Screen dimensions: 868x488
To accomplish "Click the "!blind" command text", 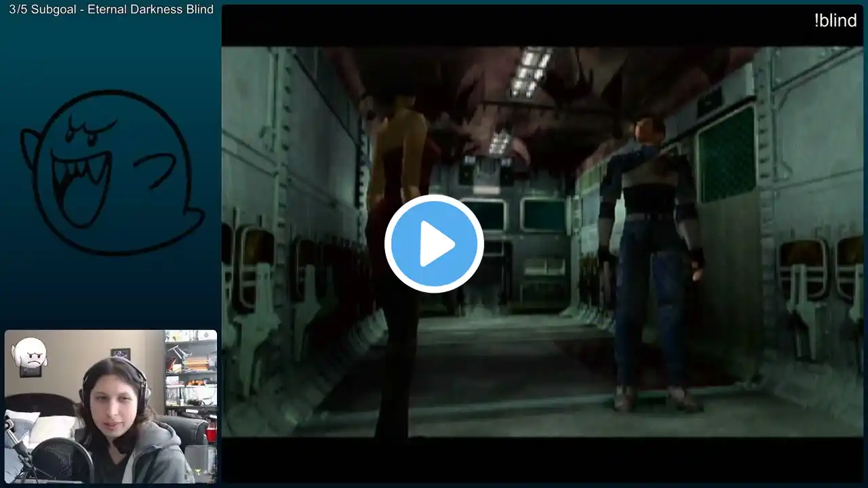I will 835,20.
